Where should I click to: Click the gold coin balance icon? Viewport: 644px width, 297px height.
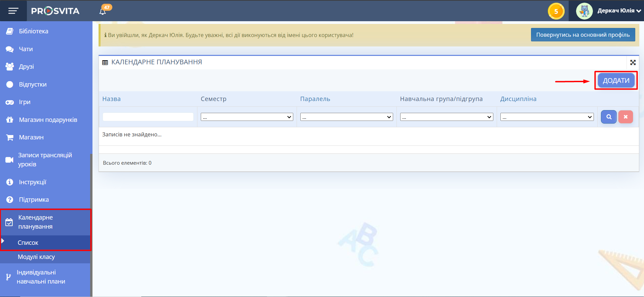556,11
